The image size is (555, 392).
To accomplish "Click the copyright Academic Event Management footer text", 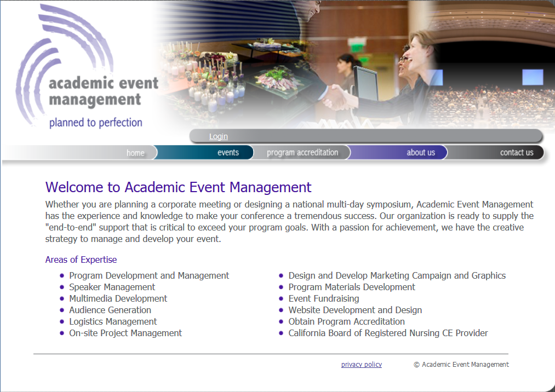I will pyautogui.click(x=461, y=365).
